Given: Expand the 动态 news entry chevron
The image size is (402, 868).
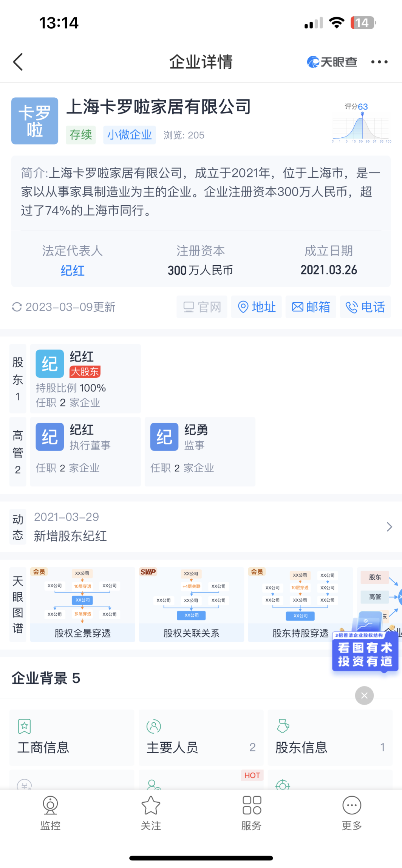Looking at the screenshot, I should coord(389,527).
